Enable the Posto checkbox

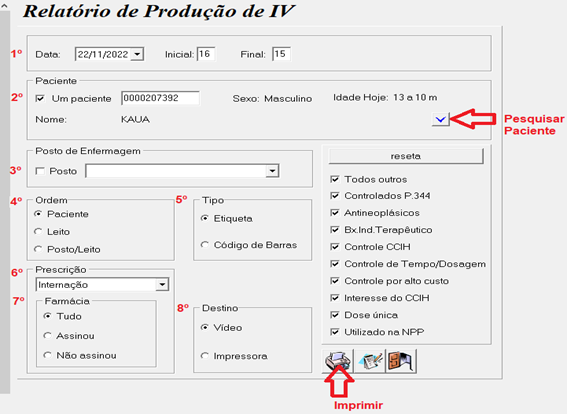pyautogui.click(x=40, y=171)
